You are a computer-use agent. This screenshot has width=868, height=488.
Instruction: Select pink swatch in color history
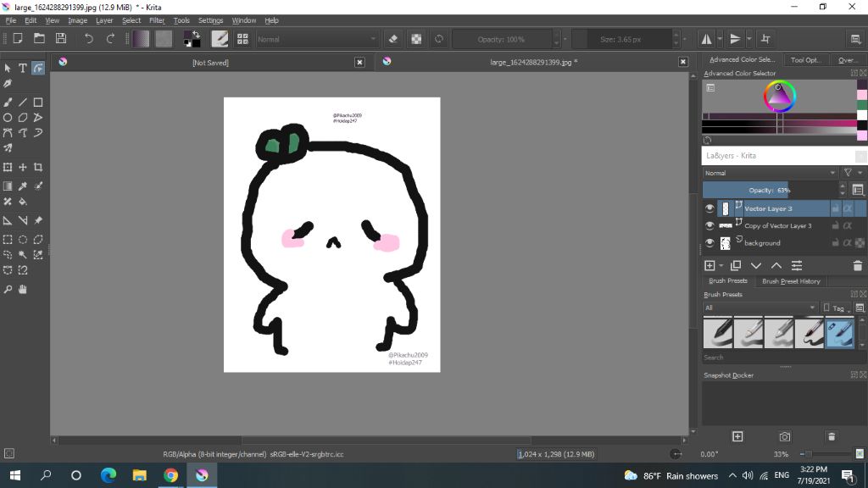[862, 95]
